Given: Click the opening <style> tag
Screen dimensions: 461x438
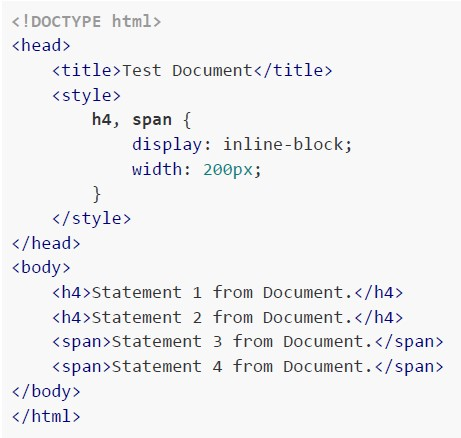Looking at the screenshot, I should pos(86,96).
